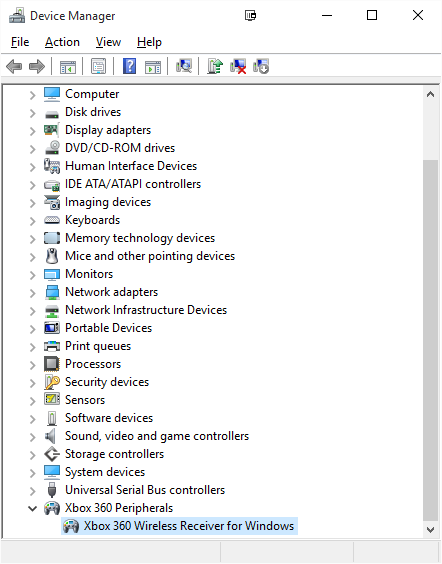Click the Uninstall device red-X icon
Screen dimensions: 442x564
pos(238,67)
